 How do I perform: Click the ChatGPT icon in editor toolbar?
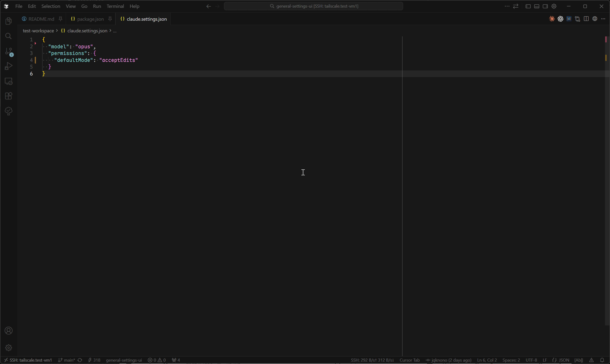click(x=560, y=19)
